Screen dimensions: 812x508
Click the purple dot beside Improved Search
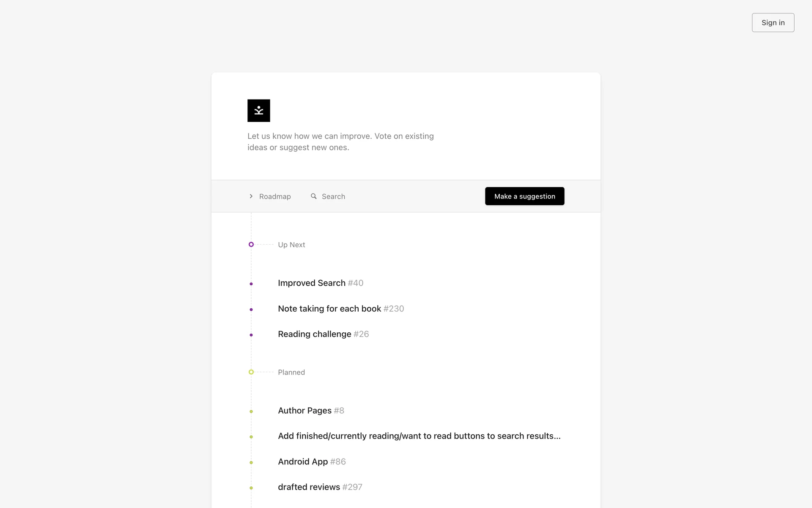[251, 284]
